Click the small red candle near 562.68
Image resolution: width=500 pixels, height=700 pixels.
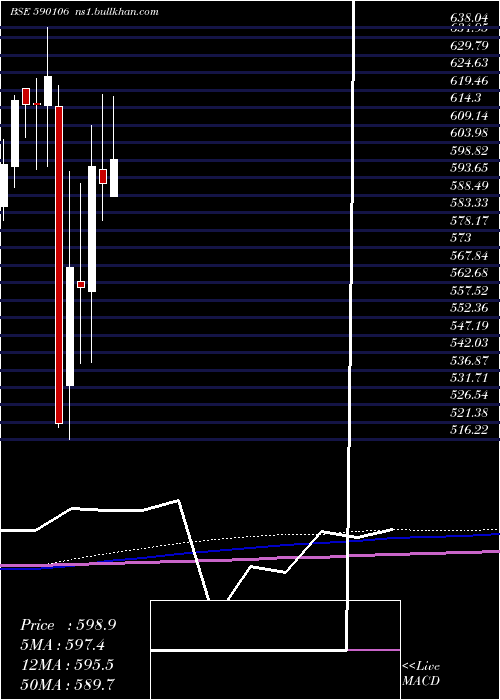[81, 284]
